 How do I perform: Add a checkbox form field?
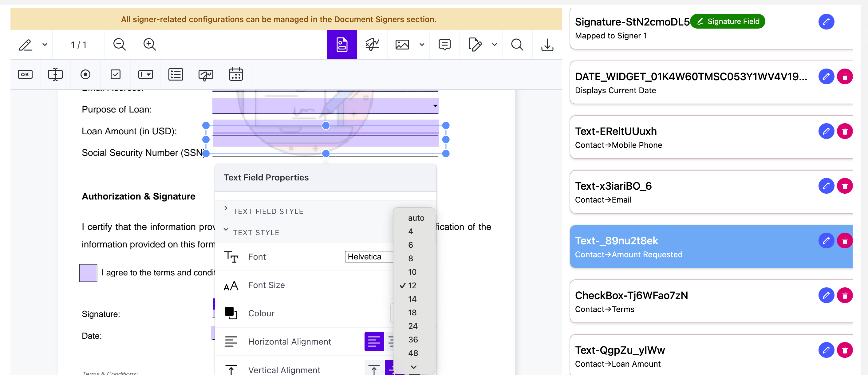pos(116,74)
